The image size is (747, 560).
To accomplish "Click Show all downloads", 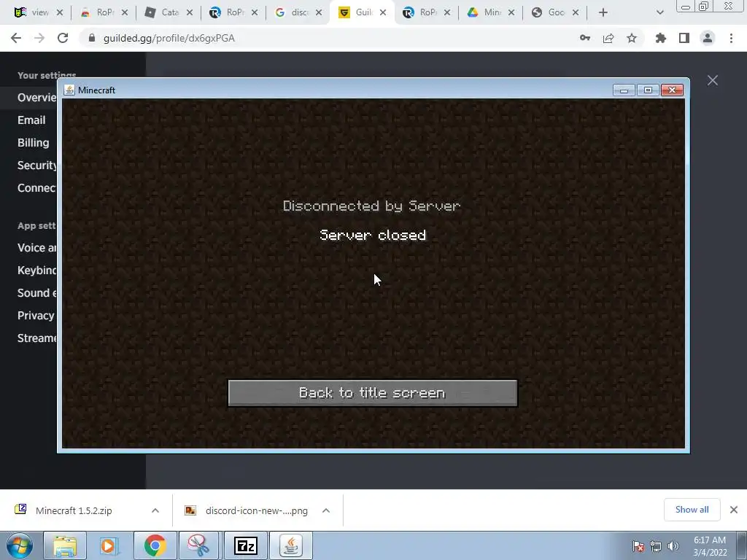I will click(692, 510).
